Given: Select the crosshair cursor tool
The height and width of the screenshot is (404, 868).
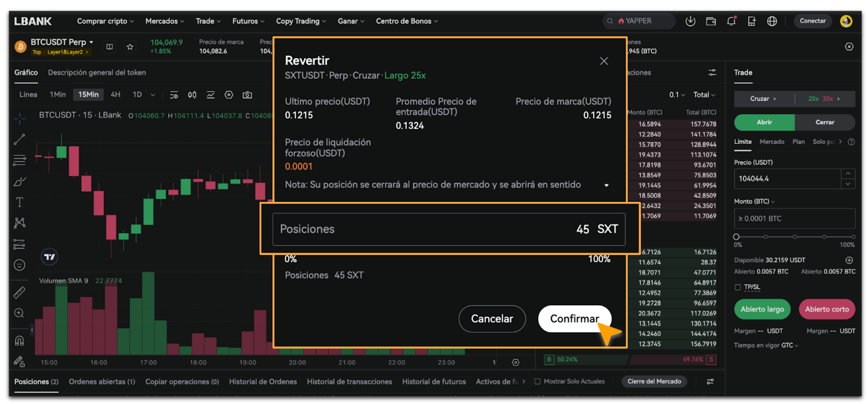Looking at the screenshot, I should coord(20,118).
